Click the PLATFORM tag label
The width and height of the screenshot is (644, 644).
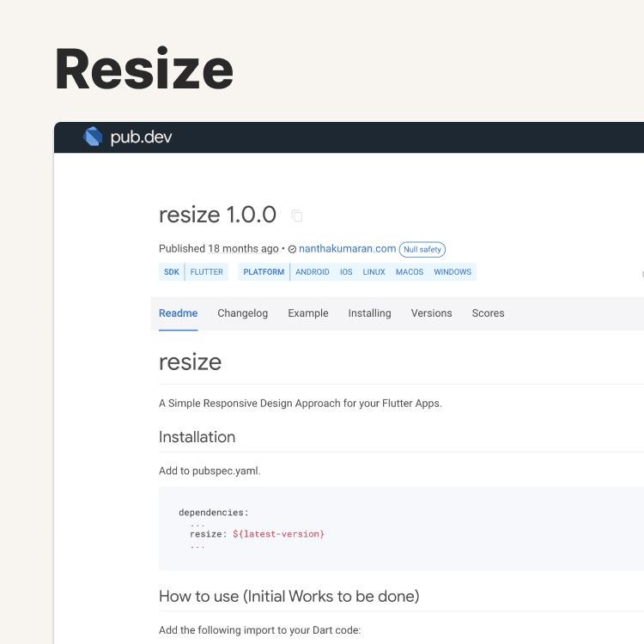click(x=264, y=272)
